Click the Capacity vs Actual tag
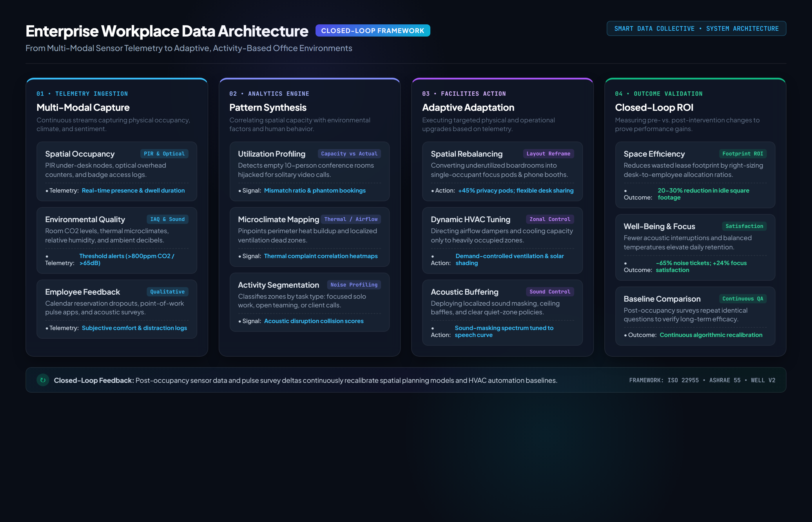The width and height of the screenshot is (812, 522). [x=349, y=153]
